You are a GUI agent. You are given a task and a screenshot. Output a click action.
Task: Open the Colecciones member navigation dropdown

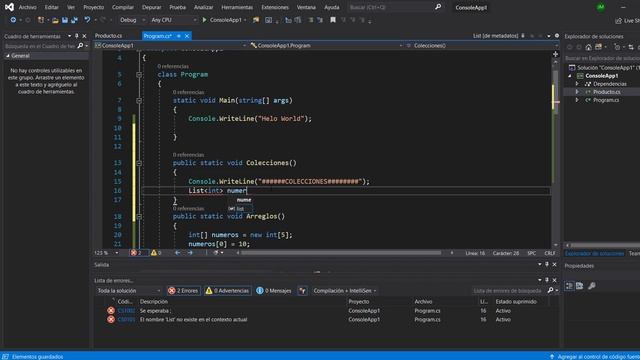482,46
